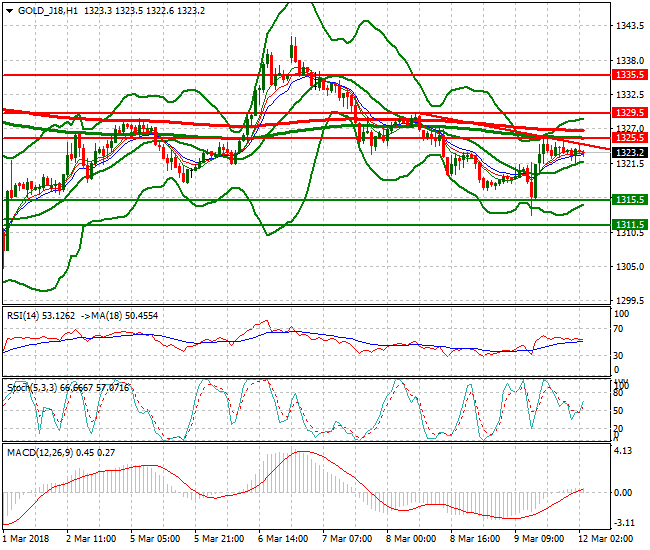
Task: Click the 9 Mar 09:00 time axis label
Action: (x=539, y=539)
